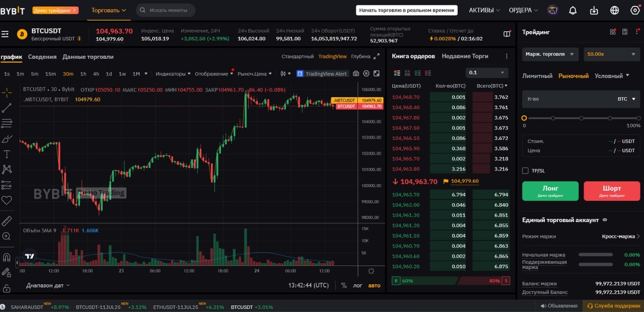Image resolution: width=644 pixels, height=312 pixels.
Task: Open the language globe selector
Action: pyautogui.click(x=615, y=10)
